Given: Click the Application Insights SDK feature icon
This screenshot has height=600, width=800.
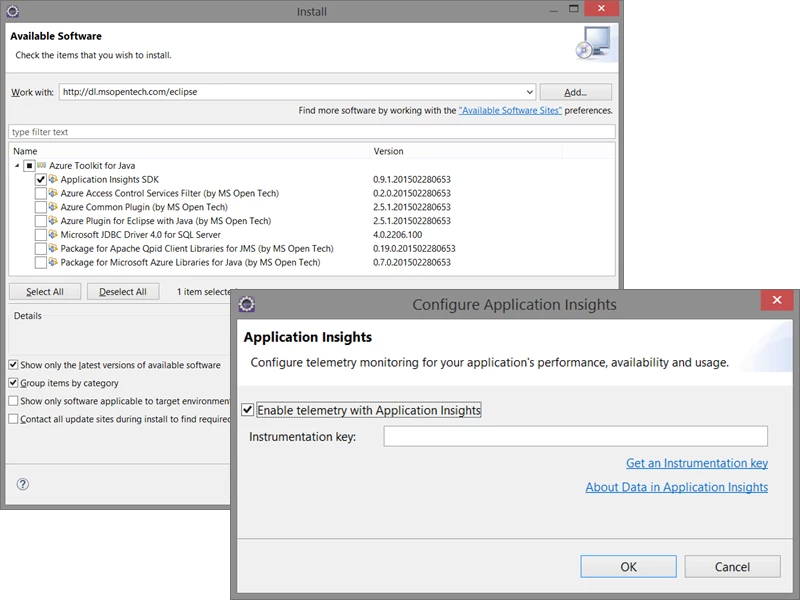Looking at the screenshot, I should click(53, 179).
